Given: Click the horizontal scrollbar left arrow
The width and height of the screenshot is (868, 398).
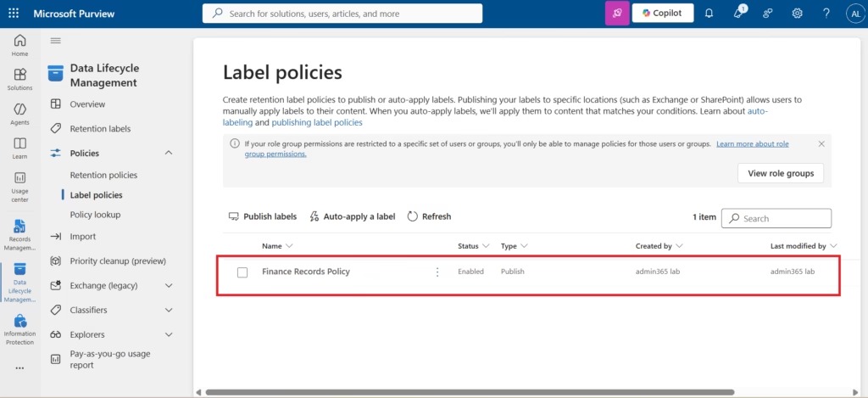Looking at the screenshot, I should (x=198, y=392).
